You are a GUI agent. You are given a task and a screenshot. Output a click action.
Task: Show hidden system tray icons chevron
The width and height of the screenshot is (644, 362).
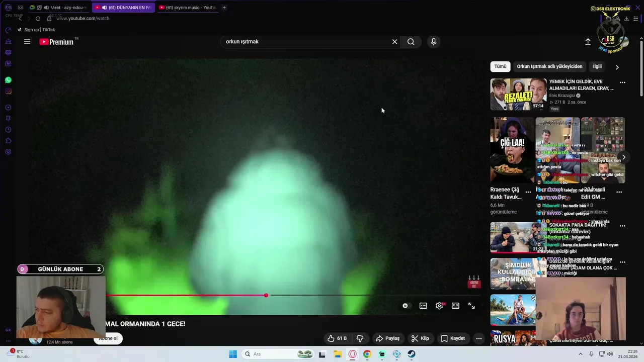[580, 354]
